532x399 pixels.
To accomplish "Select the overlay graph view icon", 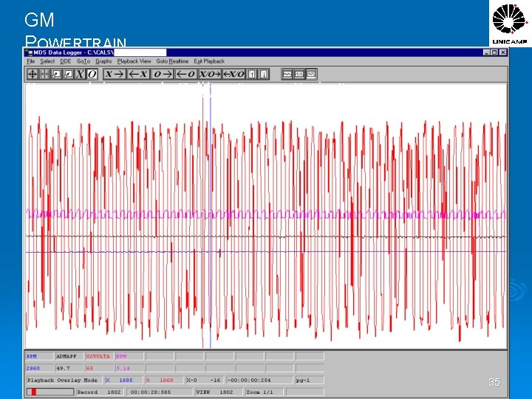I will tap(312, 74).
